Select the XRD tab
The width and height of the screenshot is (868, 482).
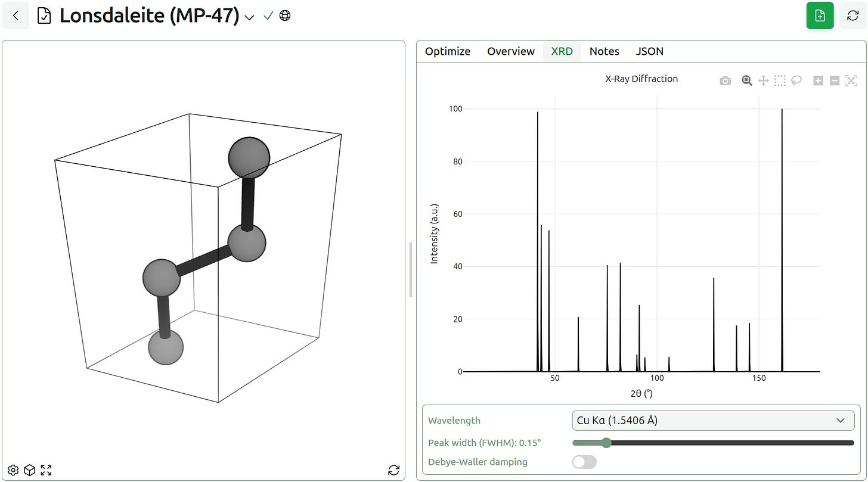coord(562,51)
